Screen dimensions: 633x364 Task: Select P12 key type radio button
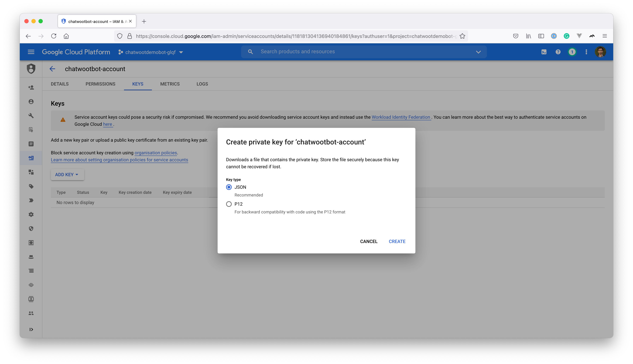(x=229, y=204)
